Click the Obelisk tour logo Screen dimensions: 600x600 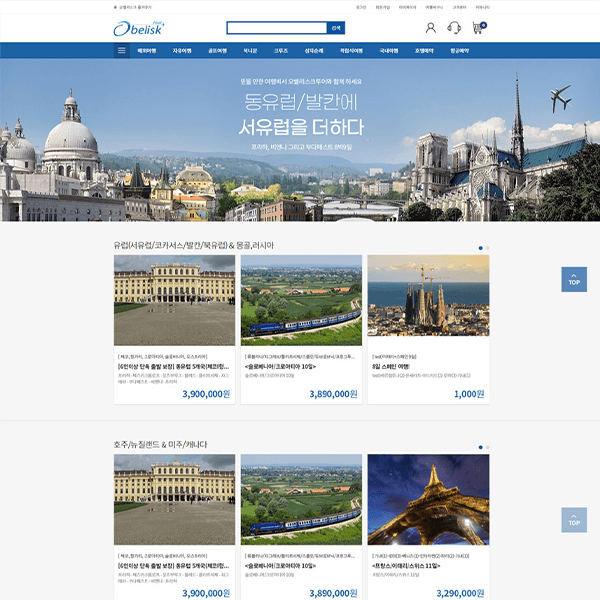pyautogui.click(x=139, y=29)
